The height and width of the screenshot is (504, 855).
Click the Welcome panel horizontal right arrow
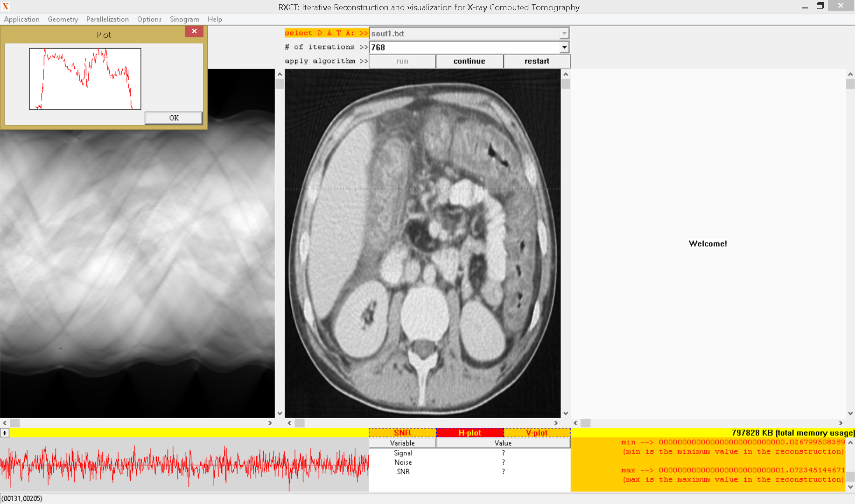pyautogui.click(x=841, y=423)
